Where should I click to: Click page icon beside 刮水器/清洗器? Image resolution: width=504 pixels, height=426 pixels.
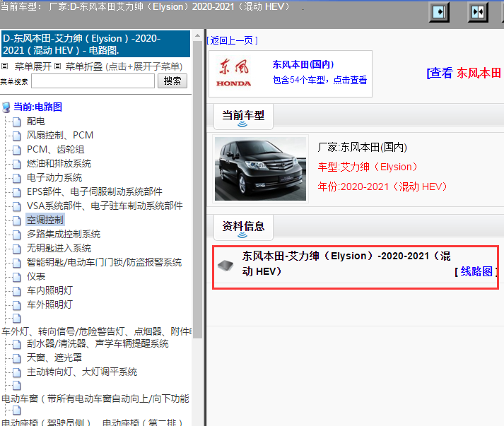pyautogui.click(x=17, y=344)
